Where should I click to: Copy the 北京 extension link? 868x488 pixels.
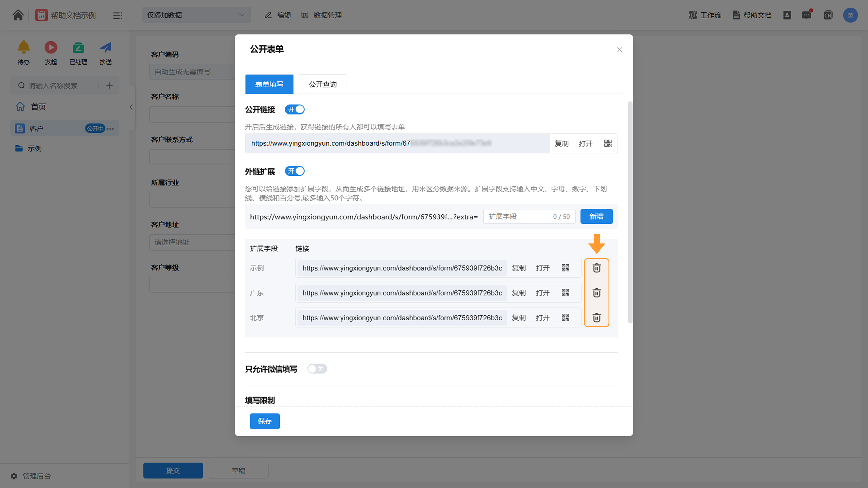pos(519,318)
